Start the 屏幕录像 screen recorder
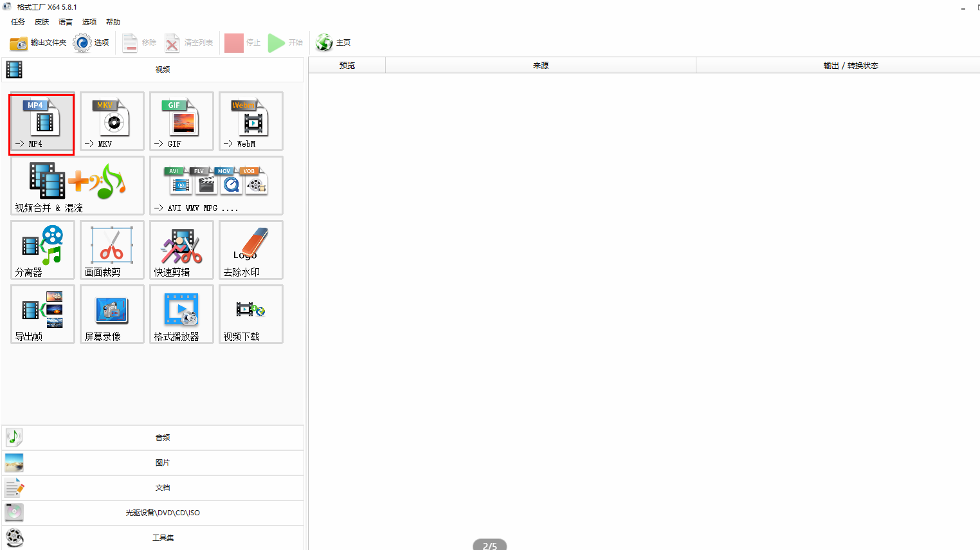 pos(112,315)
